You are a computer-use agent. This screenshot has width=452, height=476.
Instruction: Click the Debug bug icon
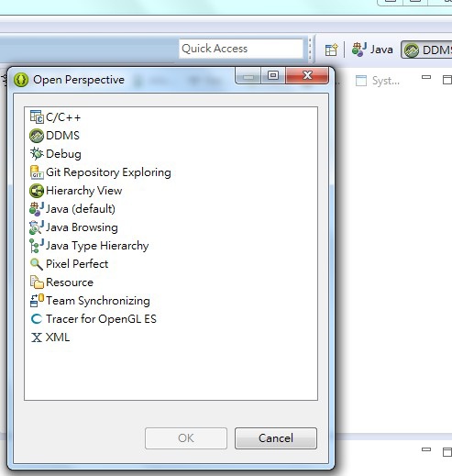point(37,154)
